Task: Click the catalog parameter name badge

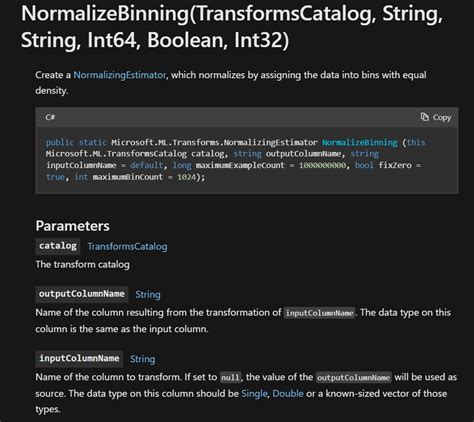Action: click(58, 246)
